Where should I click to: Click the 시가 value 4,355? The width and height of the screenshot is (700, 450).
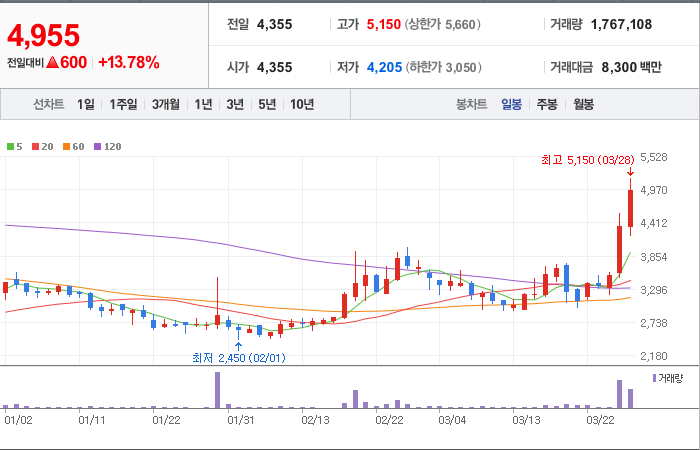[275, 67]
